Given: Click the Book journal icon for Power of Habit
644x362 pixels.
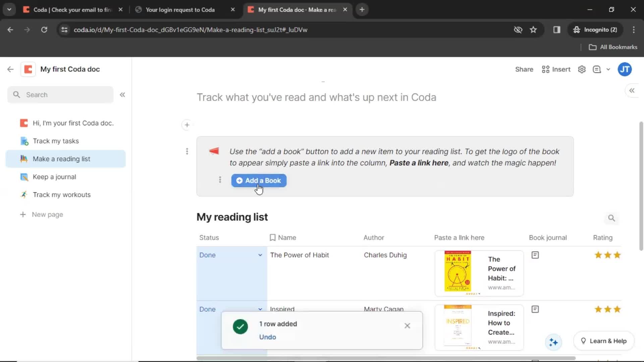Looking at the screenshot, I should 535,255.
